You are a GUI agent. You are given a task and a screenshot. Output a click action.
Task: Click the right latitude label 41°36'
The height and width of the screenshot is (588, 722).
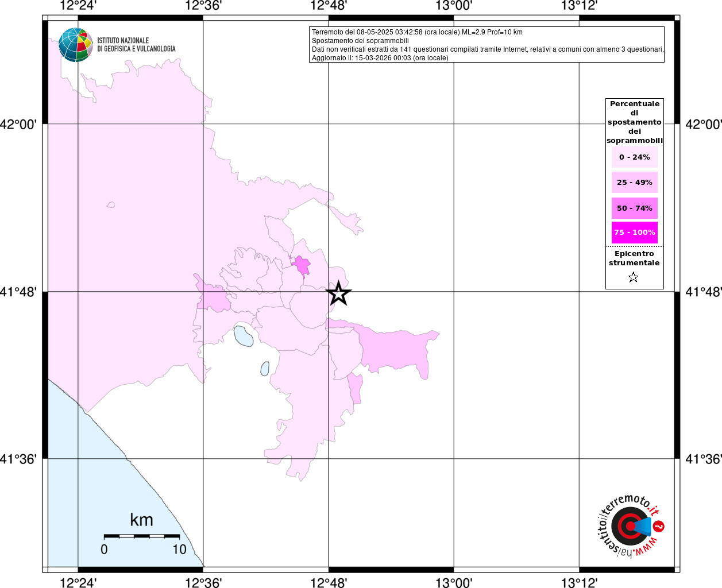point(704,459)
